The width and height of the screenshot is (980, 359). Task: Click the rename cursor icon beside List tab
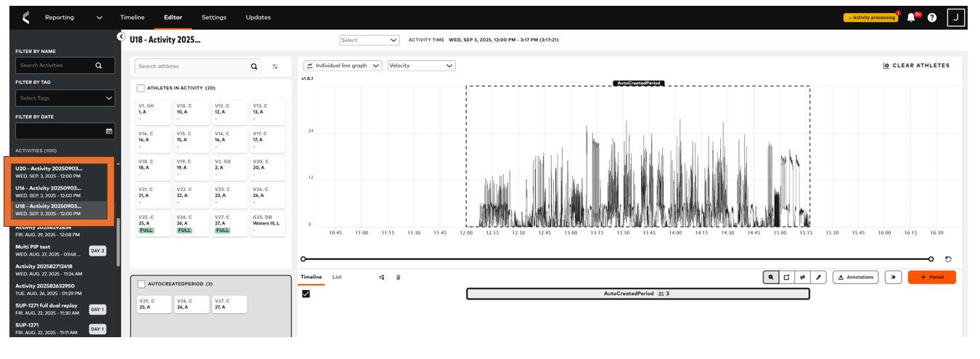(x=382, y=277)
